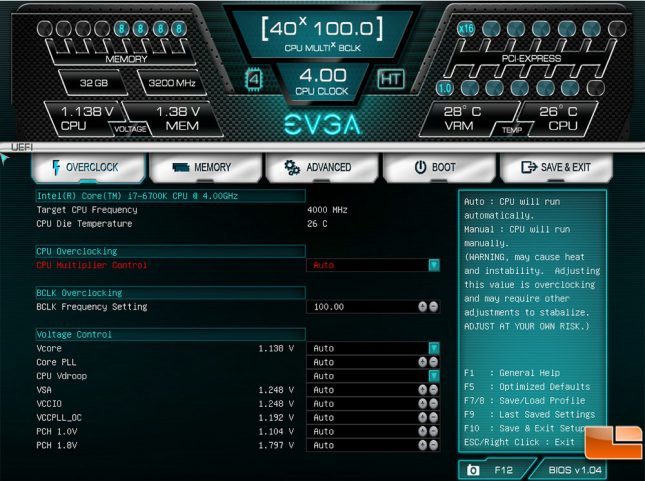Click the x16 PCI-Express slot indicator
Screen dimensions: 645x481
point(466,29)
